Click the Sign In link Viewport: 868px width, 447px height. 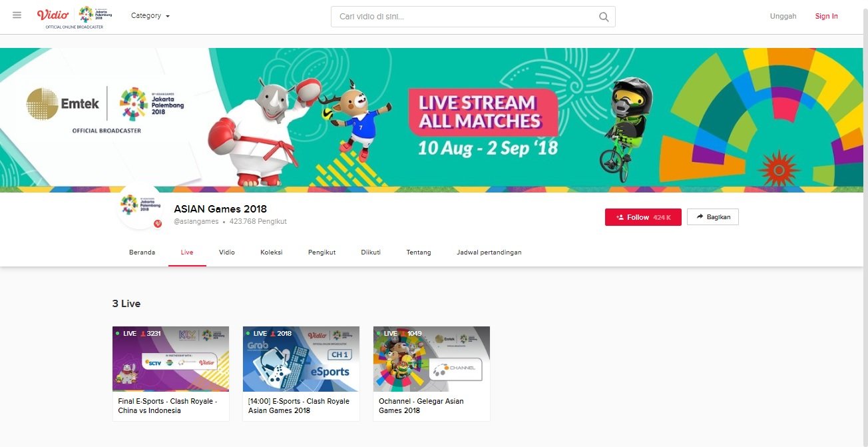point(826,16)
